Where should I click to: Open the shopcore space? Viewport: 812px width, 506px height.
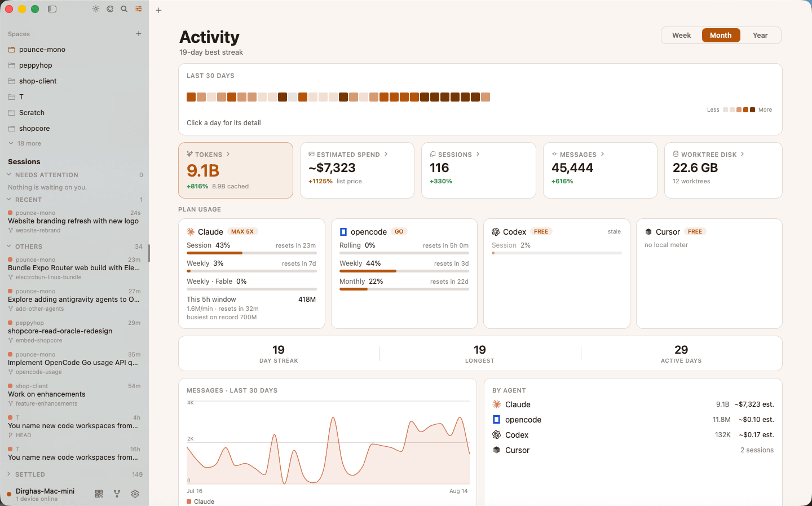pyautogui.click(x=74, y=129)
